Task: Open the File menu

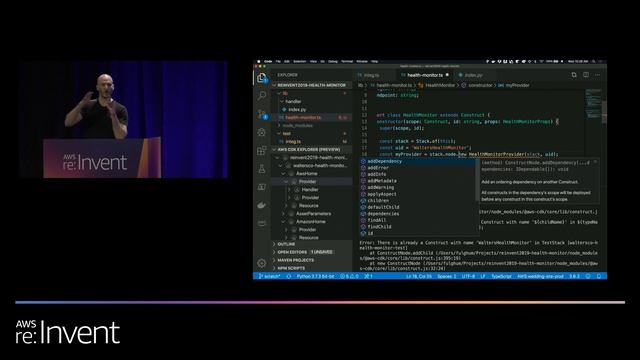Action: [x=278, y=62]
